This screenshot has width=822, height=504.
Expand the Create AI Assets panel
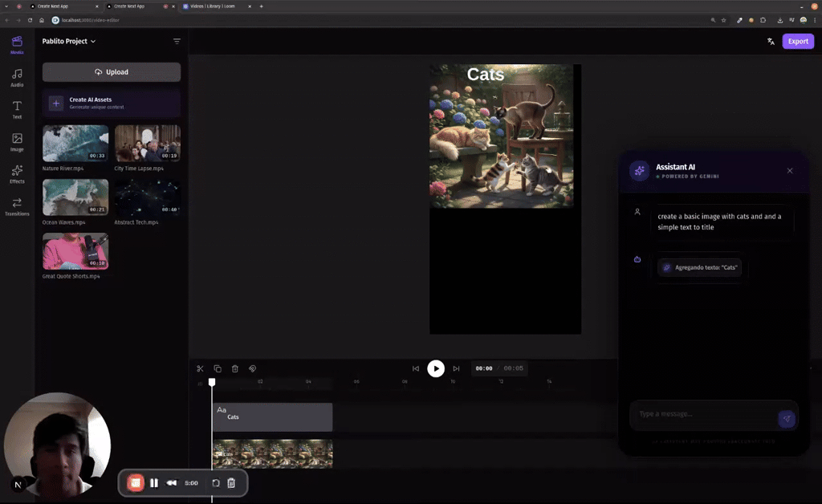(x=112, y=103)
